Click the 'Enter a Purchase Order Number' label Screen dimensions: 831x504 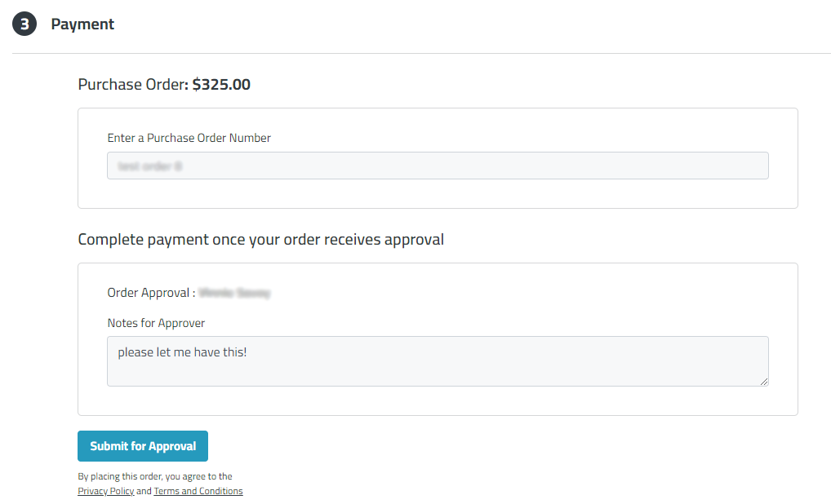[189, 138]
